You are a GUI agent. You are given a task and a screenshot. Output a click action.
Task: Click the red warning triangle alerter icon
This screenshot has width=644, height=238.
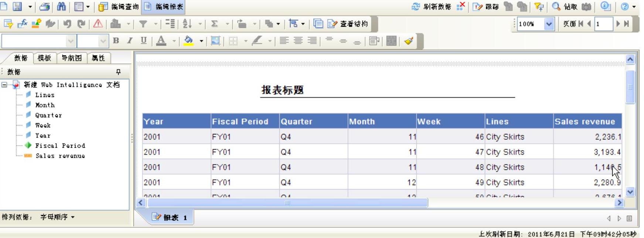coord(98,24)
